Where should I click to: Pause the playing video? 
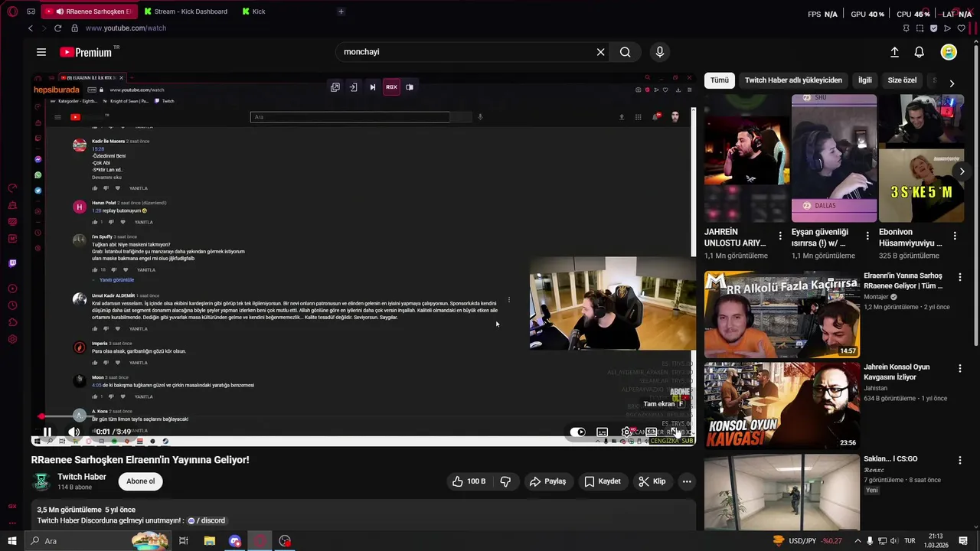click(x=47, y=432)
